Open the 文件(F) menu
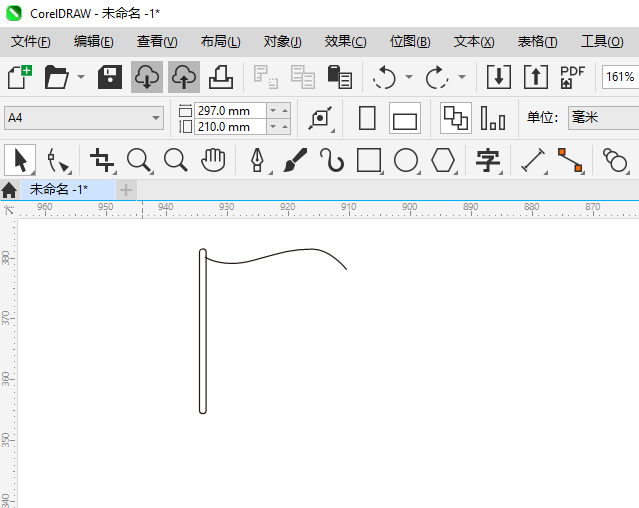The image size is (639, 508). (x=31, y=42)
